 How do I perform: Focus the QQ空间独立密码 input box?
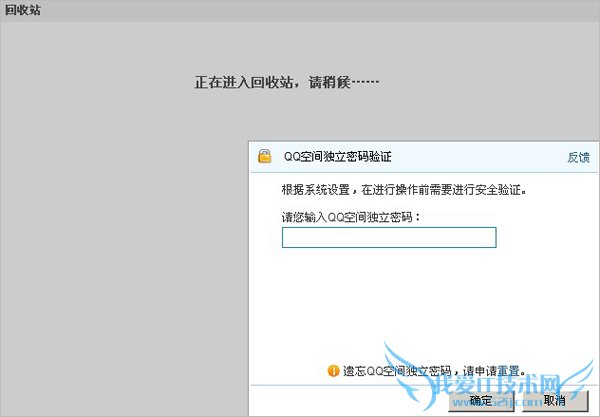(x=389, y=237)
